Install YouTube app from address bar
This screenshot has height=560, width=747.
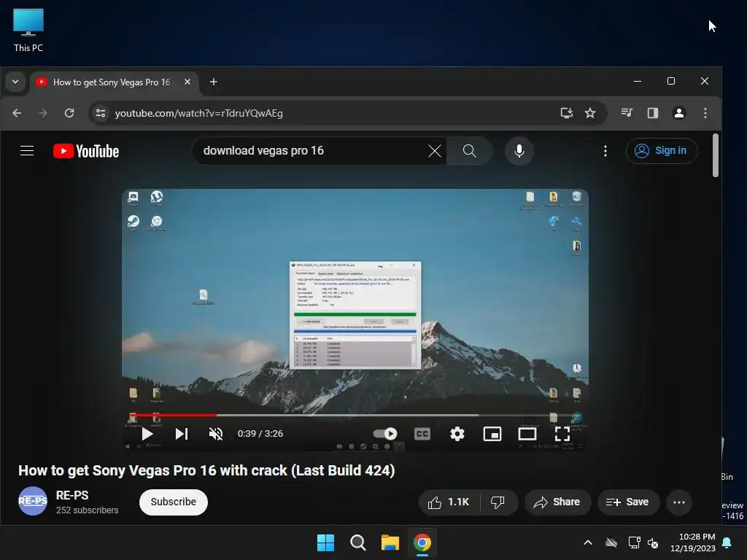[566, 113]
